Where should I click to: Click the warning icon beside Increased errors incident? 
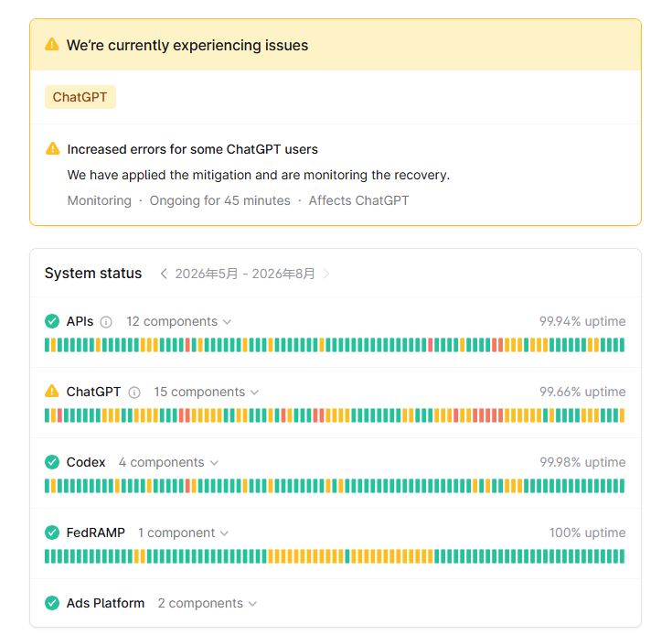53,148
